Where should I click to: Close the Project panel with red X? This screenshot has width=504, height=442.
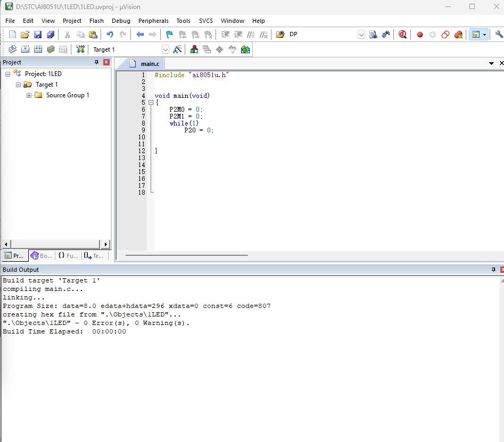click(x=106, y=62)
